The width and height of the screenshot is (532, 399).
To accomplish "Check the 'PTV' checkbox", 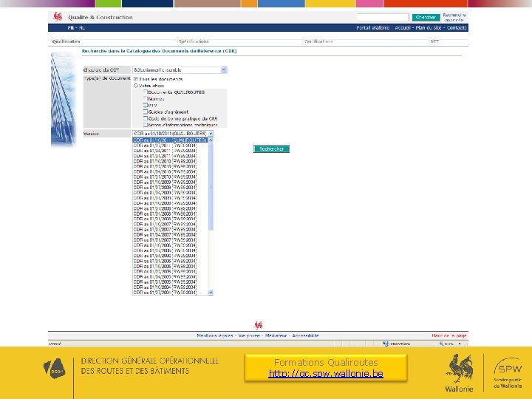I will pos(146,105).
